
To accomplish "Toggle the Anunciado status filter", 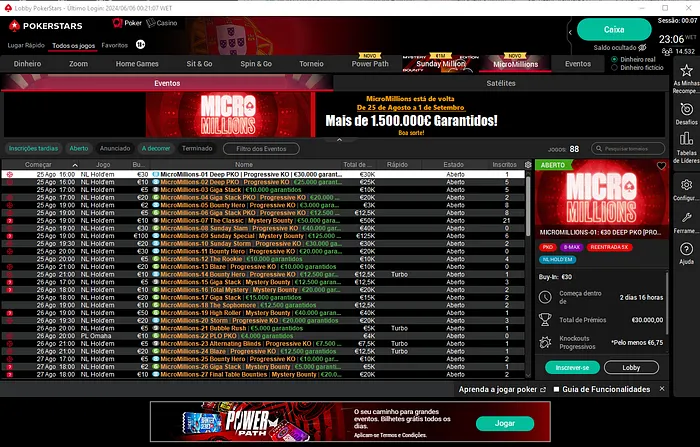I will pos(115,148).
